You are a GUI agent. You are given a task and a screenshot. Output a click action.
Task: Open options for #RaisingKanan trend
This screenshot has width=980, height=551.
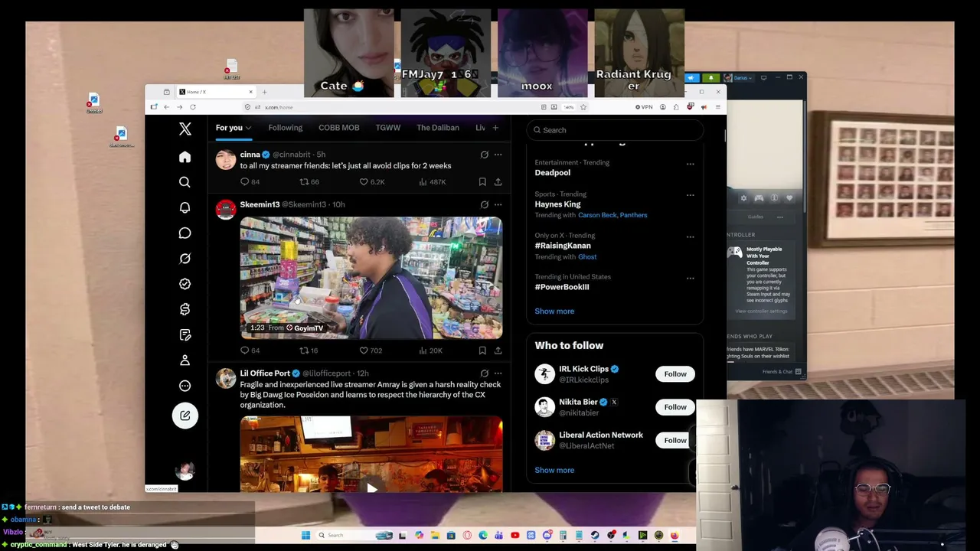(x=690, y=236)
